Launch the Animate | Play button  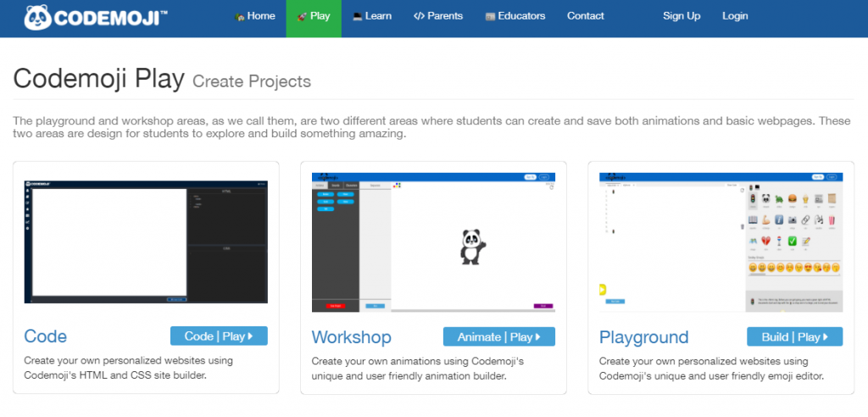(x=498, y=336)
